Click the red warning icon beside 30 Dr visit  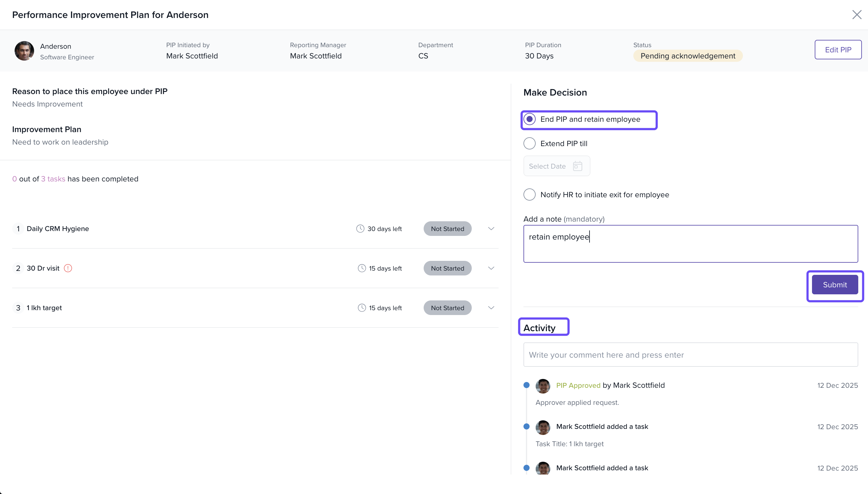[x=68, y=268]
